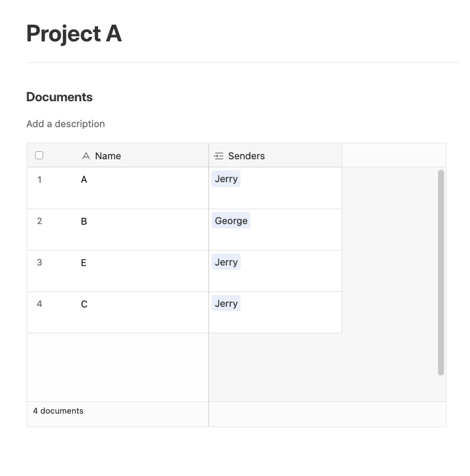Click row number 1
Viewport: 470px width, 476px height.
39,180
